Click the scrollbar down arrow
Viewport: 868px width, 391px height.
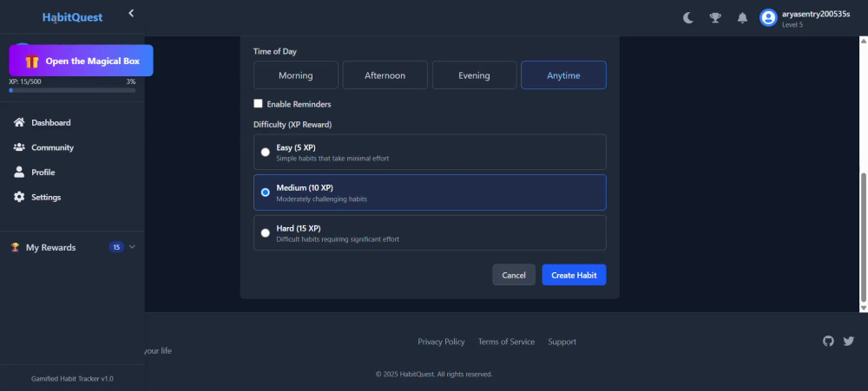click(x=863, y=308)
